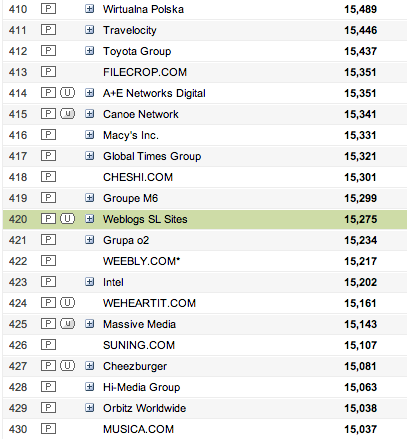Click the value 15,037
The height and width of the screenshot is (439, 407).
[x=361, y=429]
